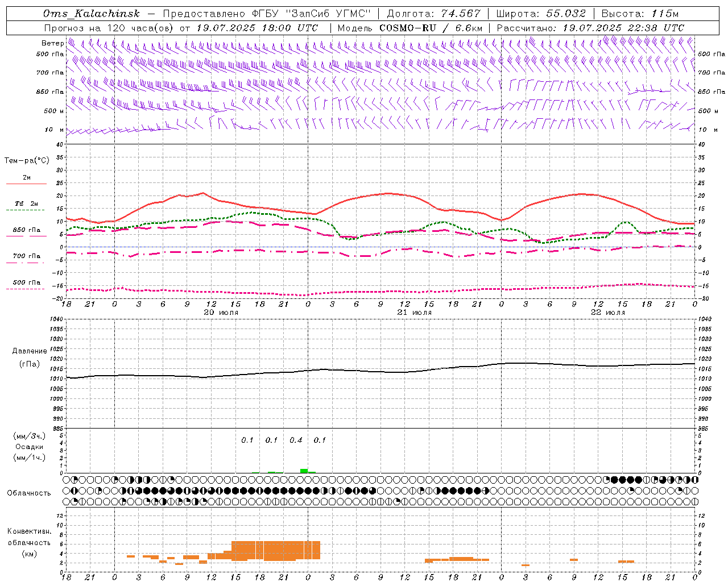This screenshot has height=582, width=728.
Task: Click the (мм/3ч.) precipitation unit label
Action: coord(30,436)
